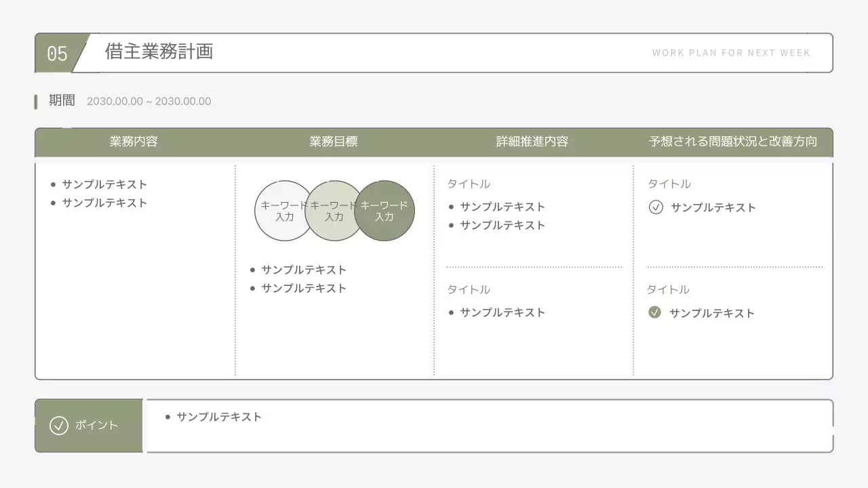The width and height of the screenshot is (868, 488).
Task: Select the left キーワード入力 circle
Action: tap(285, 211)
